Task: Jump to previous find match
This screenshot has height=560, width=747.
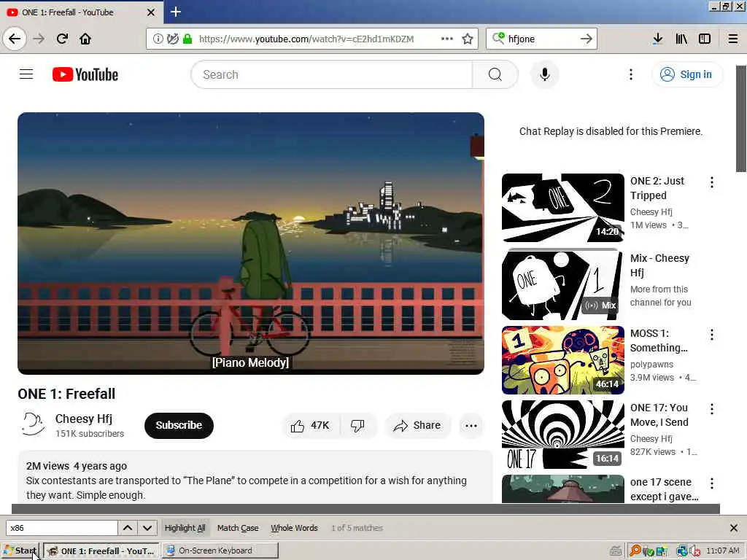Action: [x=128, y=528]
